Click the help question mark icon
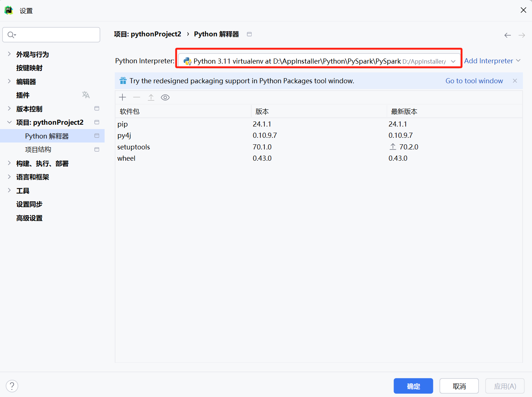The image size is (532, 397). coord(12,386)
